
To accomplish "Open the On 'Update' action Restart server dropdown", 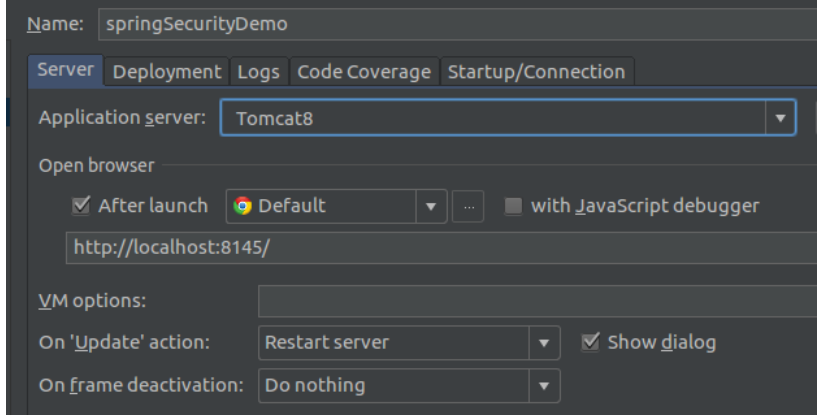I will 409,343.
